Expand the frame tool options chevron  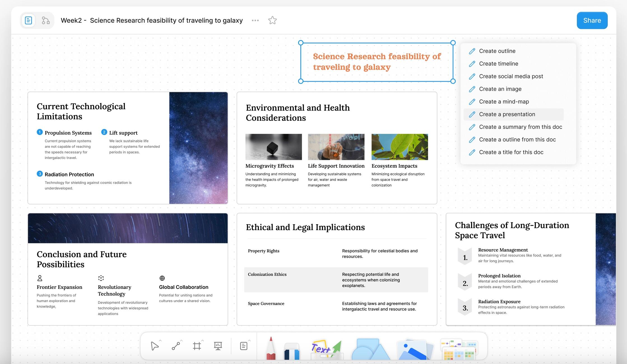pyautogui.click(x=203, y=340)
